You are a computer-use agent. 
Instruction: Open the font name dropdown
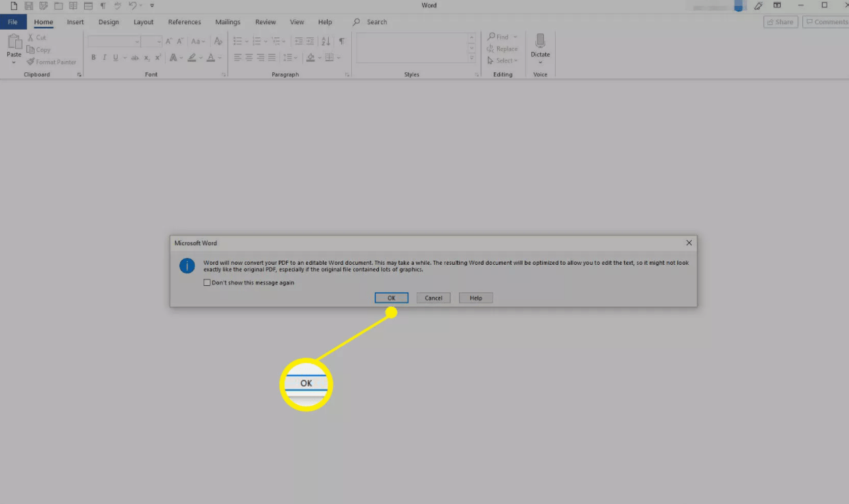(x=137, y=41)
